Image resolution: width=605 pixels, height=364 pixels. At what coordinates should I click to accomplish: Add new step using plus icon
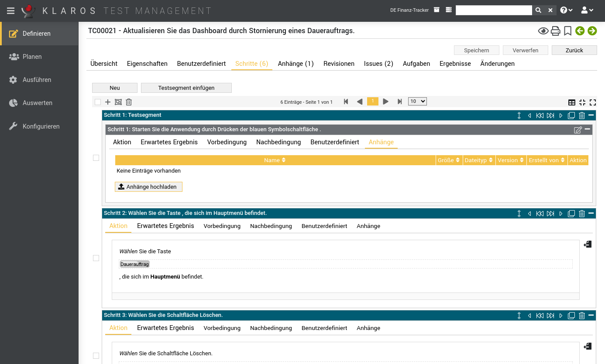[x=108, y=102]
